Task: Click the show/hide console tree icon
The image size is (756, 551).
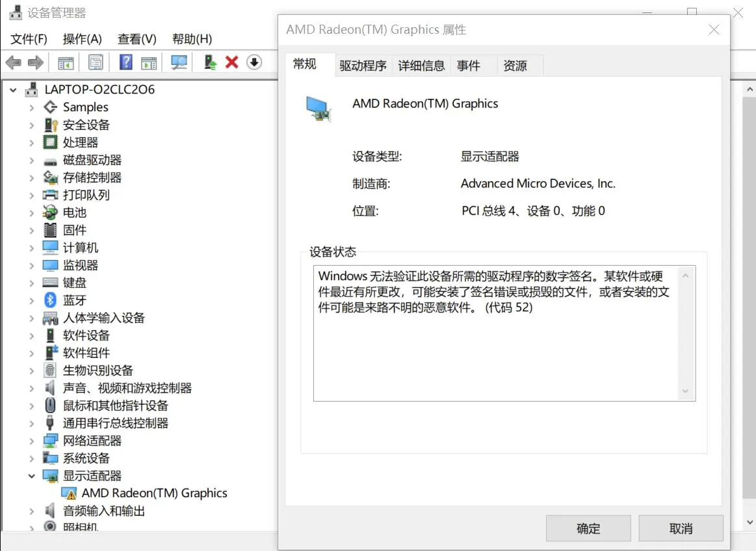Action: click(x=66, y=62)
